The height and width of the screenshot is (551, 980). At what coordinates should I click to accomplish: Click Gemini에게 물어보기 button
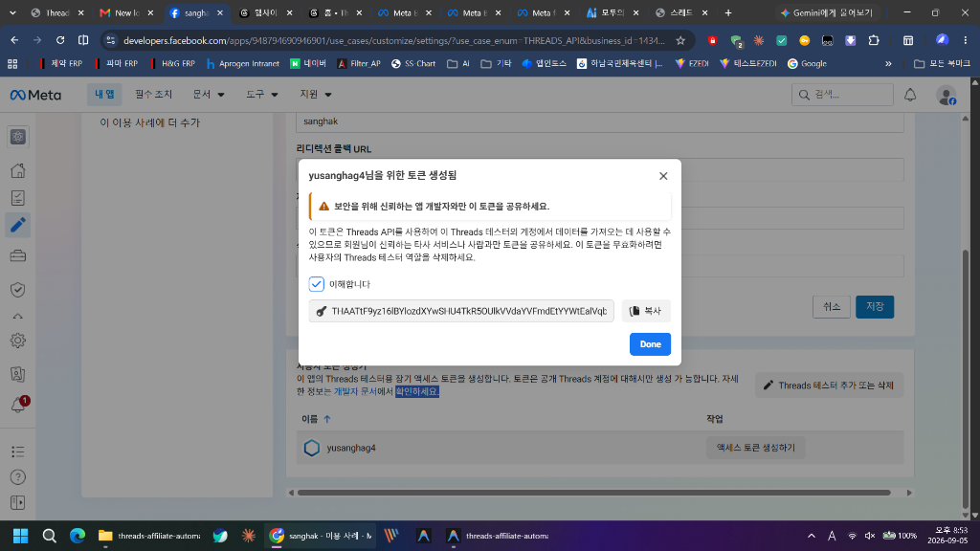coord(827,12)
